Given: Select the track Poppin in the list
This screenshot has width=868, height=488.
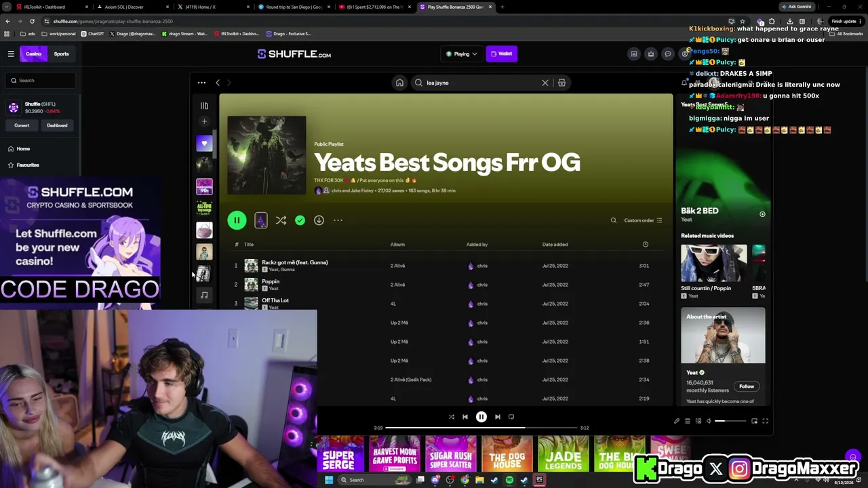Looking at the screenshot, I should pyautogui.click(x=271, y=281).
